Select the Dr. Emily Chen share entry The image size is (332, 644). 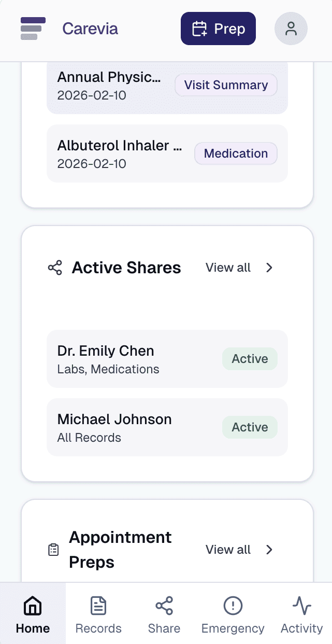coord(167,359)
